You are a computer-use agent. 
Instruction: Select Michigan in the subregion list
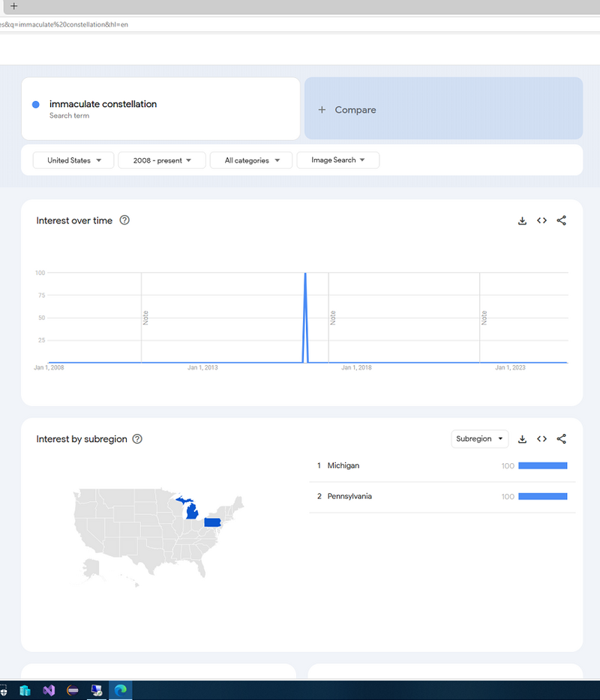343,466
